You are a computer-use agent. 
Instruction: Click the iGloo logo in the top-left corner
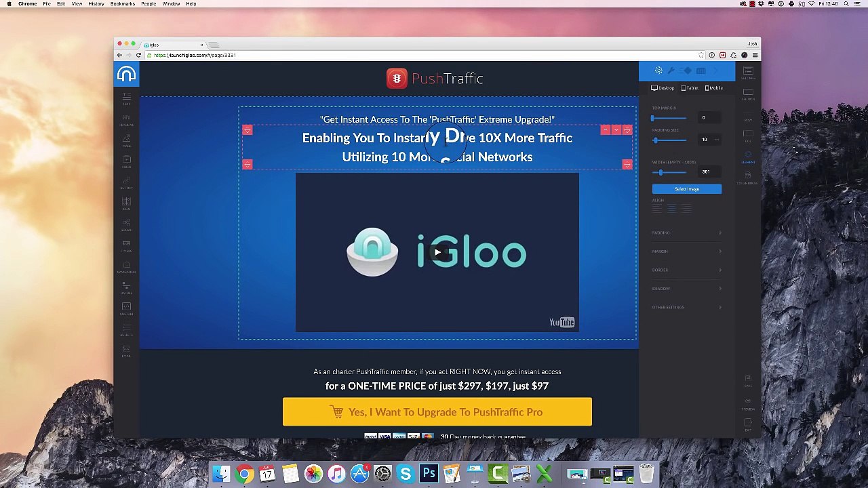[127, 74]
